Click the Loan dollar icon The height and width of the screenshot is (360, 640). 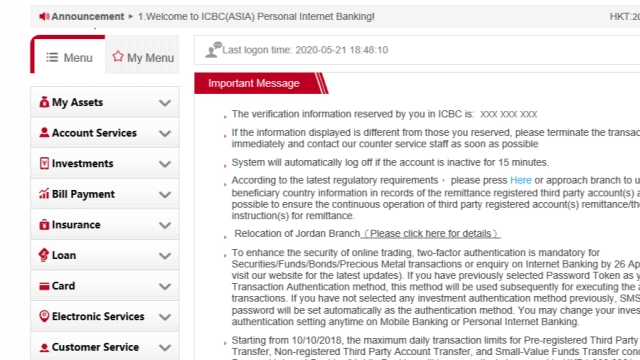tap(44, 255)
